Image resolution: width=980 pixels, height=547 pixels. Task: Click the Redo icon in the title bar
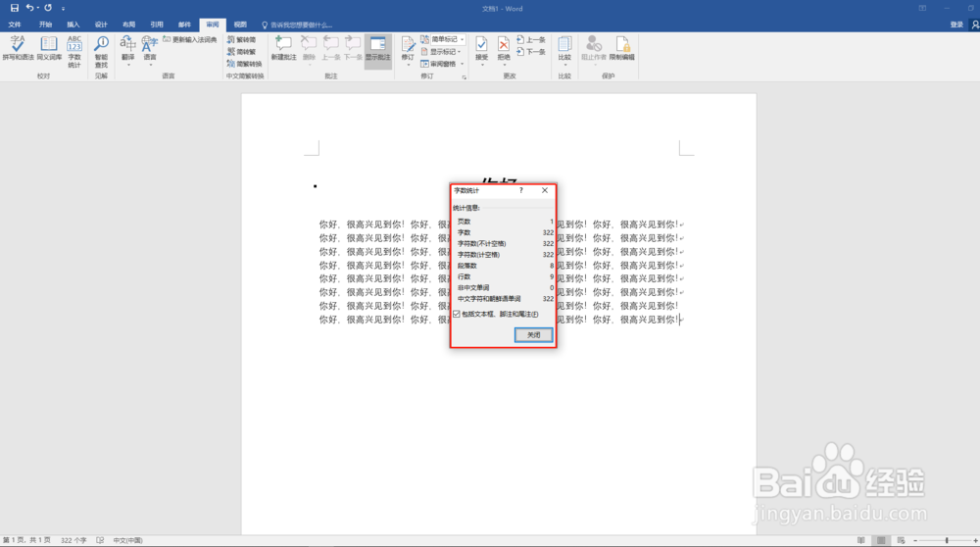[47, 8]
